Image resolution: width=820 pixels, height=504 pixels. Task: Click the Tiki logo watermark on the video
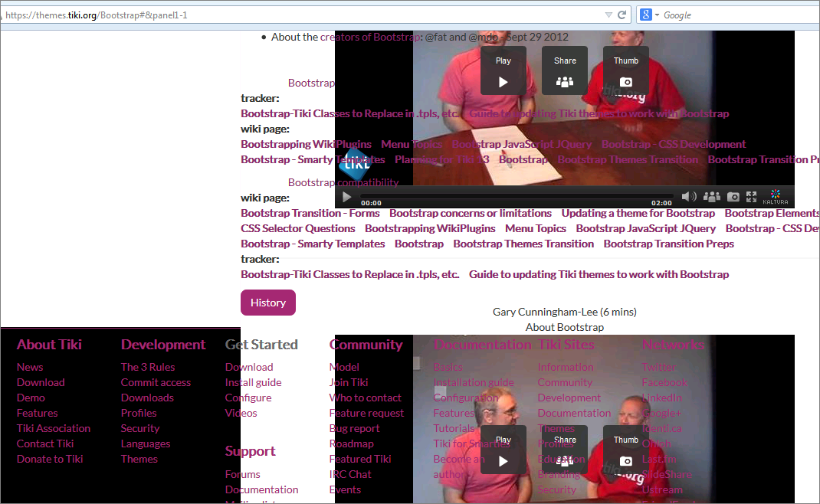point(355,164)
